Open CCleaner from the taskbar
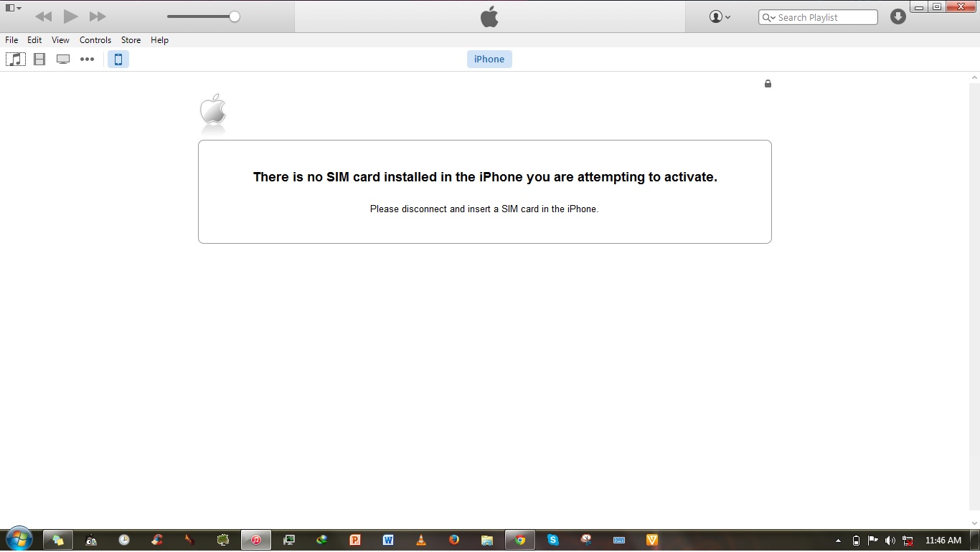 tap(157, 541)
